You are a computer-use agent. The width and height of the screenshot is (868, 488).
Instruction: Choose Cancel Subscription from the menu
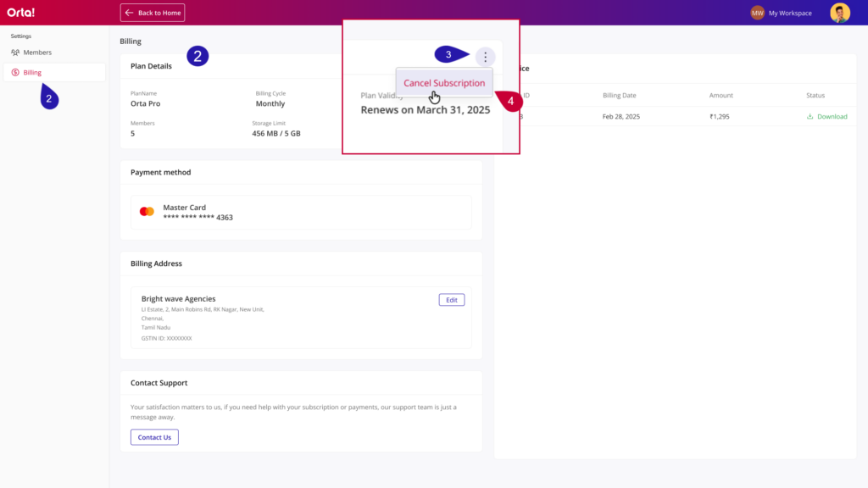(444, 83)
